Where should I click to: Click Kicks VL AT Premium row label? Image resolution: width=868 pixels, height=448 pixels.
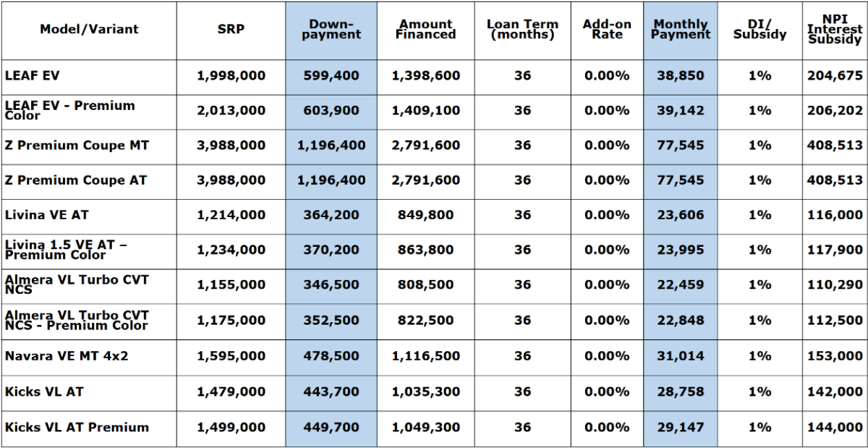(77, 427)
